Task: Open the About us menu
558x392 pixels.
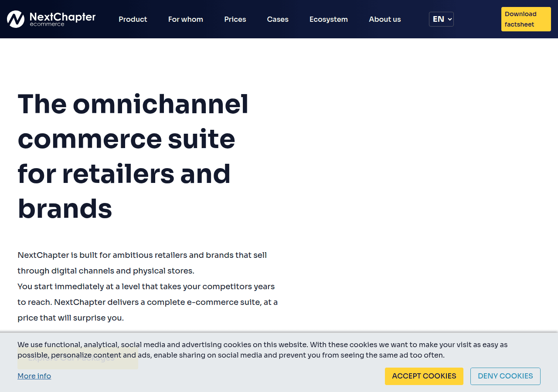Action: (385, 19)
